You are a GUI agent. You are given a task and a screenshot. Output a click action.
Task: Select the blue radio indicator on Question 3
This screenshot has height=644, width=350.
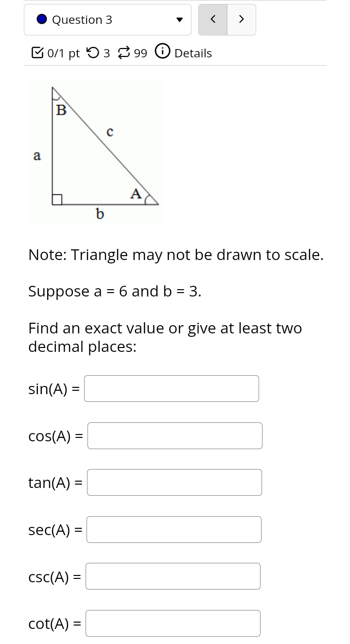42,19
